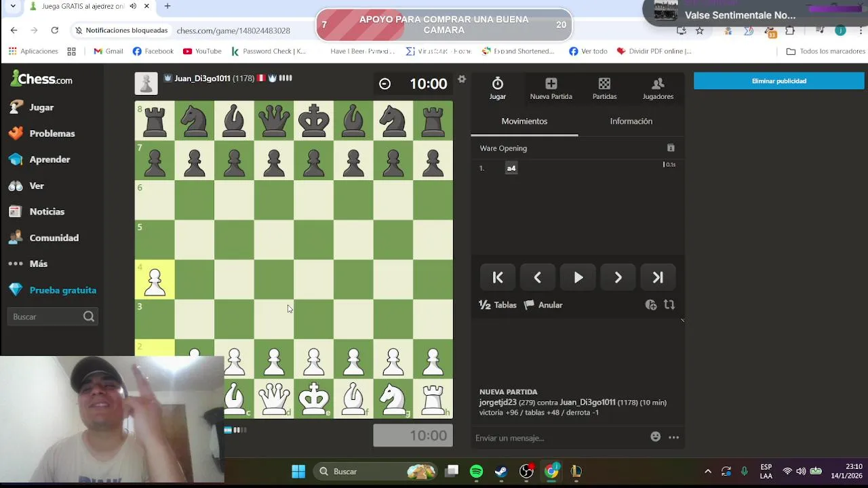Flip the board with arrows icon
Viewport: 868px width, 488px height.
pos(669,305)
